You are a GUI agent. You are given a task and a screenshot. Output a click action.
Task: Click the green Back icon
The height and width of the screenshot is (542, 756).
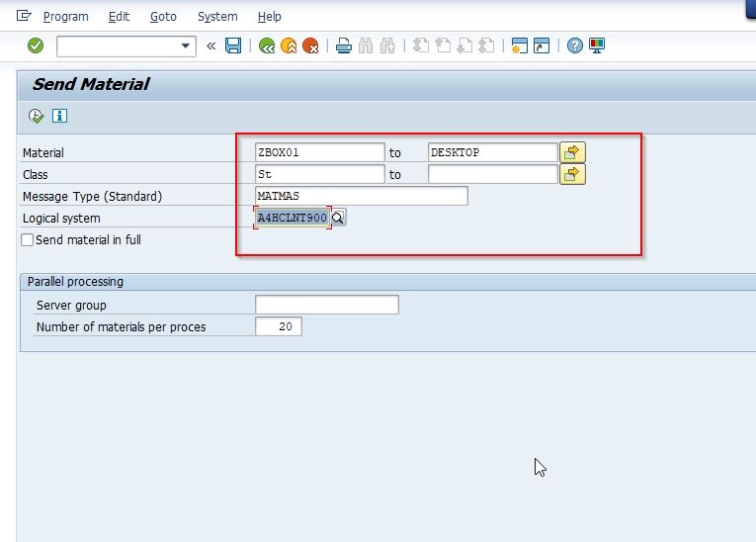click(x=267, y=45)
